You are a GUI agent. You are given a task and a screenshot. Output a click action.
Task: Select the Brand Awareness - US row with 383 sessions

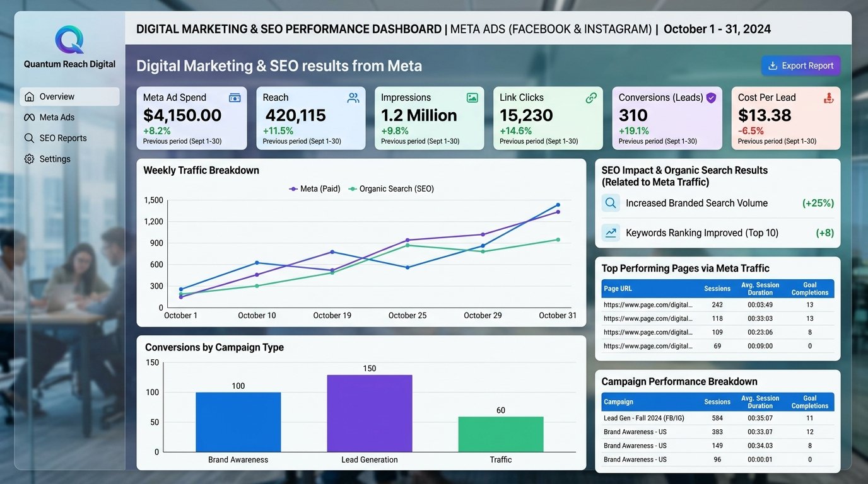(718, 432)
